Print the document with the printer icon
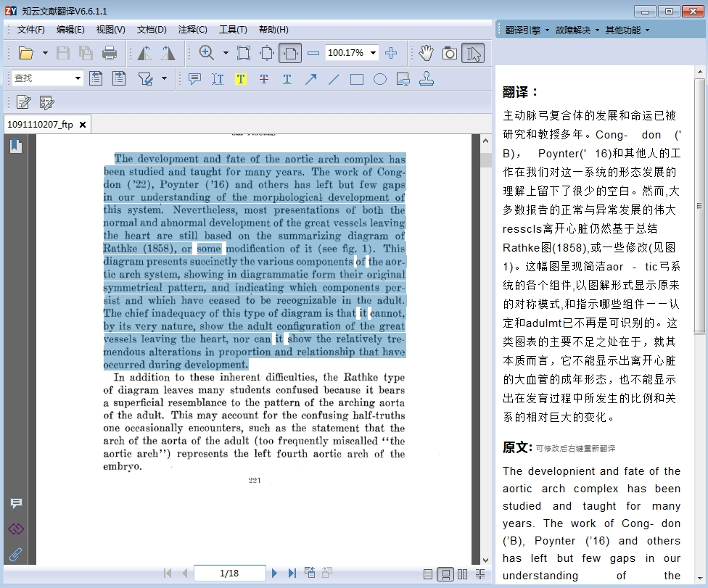Screen dimensions: 708x588 point(110,53)
